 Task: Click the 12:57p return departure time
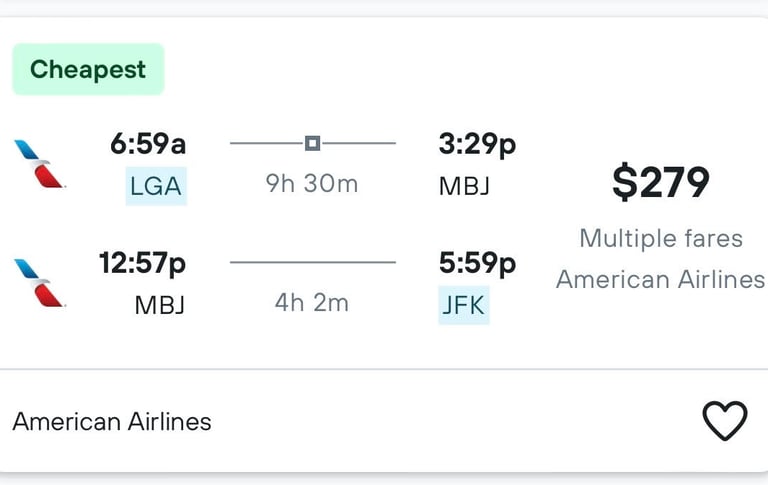(143, 264)
